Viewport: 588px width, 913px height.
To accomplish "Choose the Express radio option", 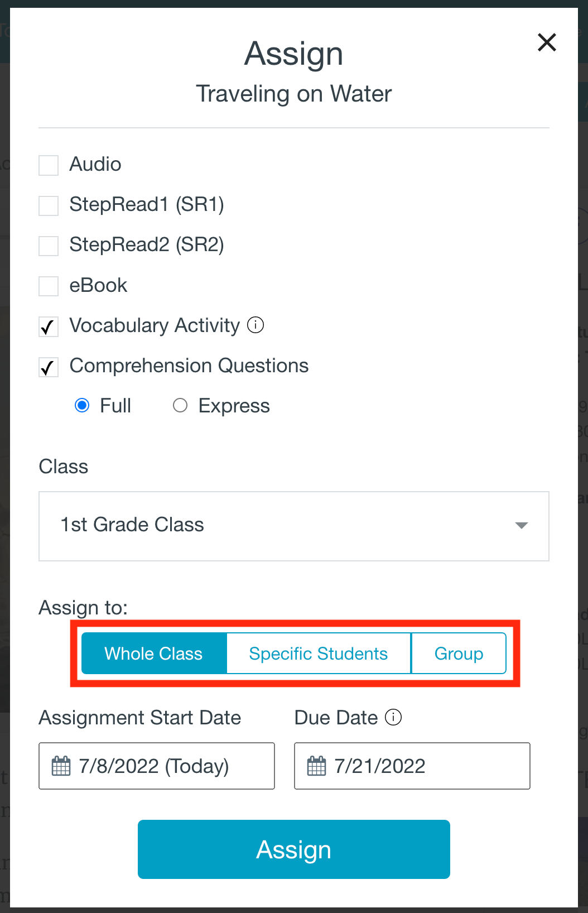I will (180, 405).
